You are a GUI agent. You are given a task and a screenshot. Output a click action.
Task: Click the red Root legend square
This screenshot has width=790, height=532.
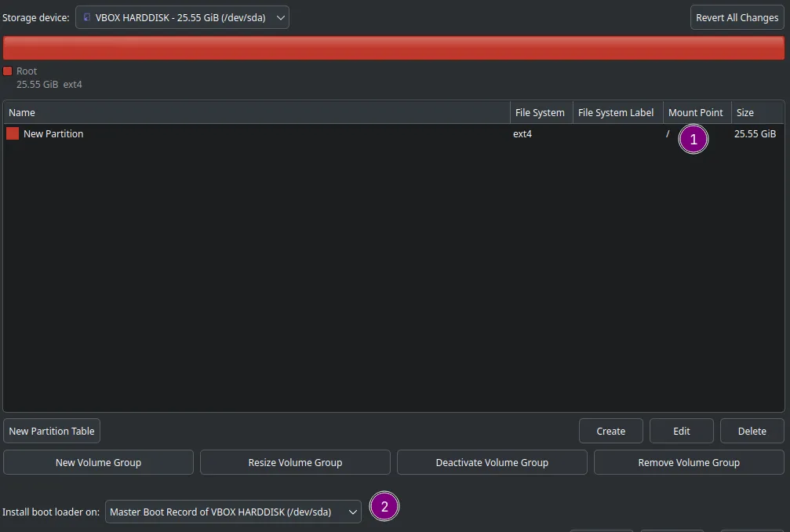click(8, 71)
